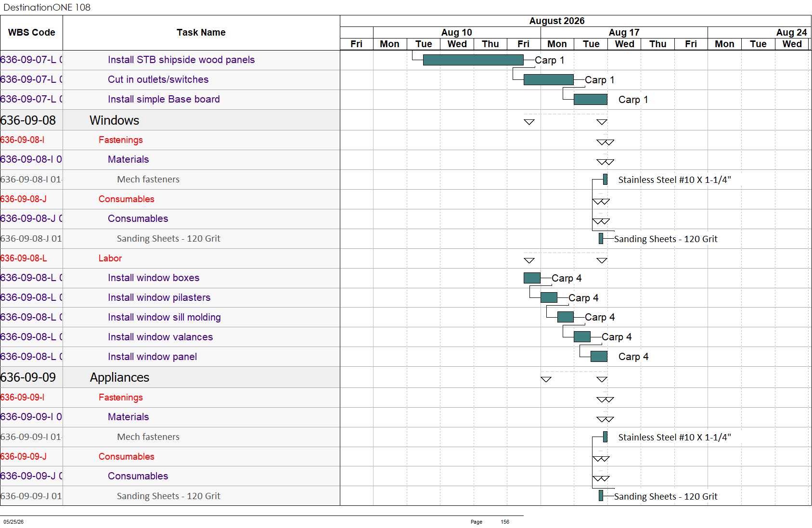Select the Cut in outlets/switches task name
812x528 pixels.
click(158, 79)
